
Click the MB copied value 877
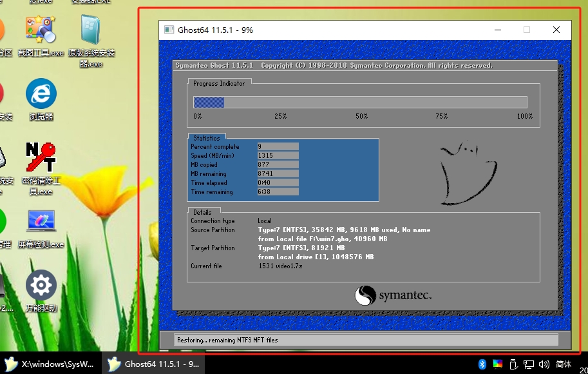click(x=278, y=164)
